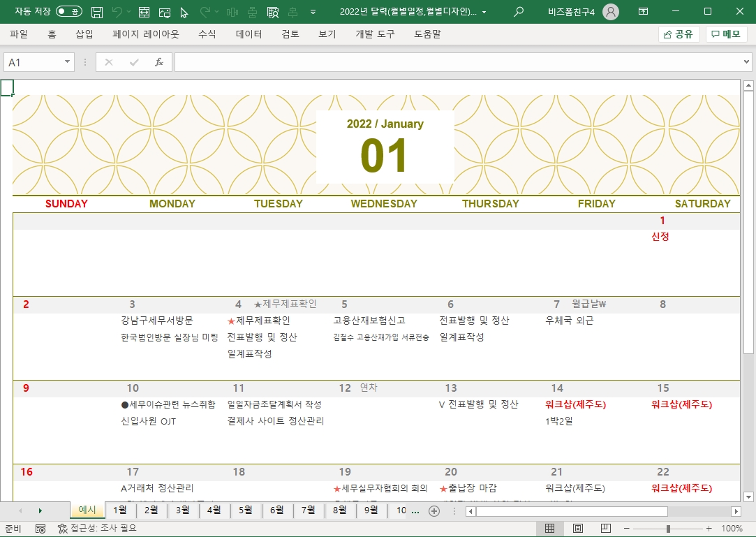Screen dimensions: 756x537
Task: Click the Insert Function fx icon
Action: [x=158, y=62]
